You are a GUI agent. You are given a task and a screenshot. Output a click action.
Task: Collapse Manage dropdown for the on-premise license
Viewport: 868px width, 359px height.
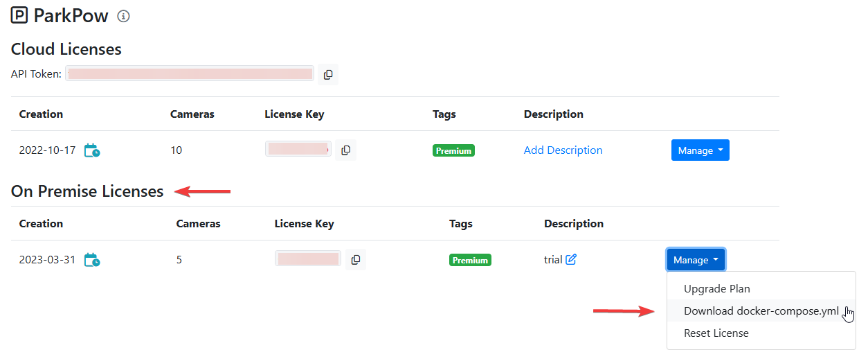click(x=696, y=260)
